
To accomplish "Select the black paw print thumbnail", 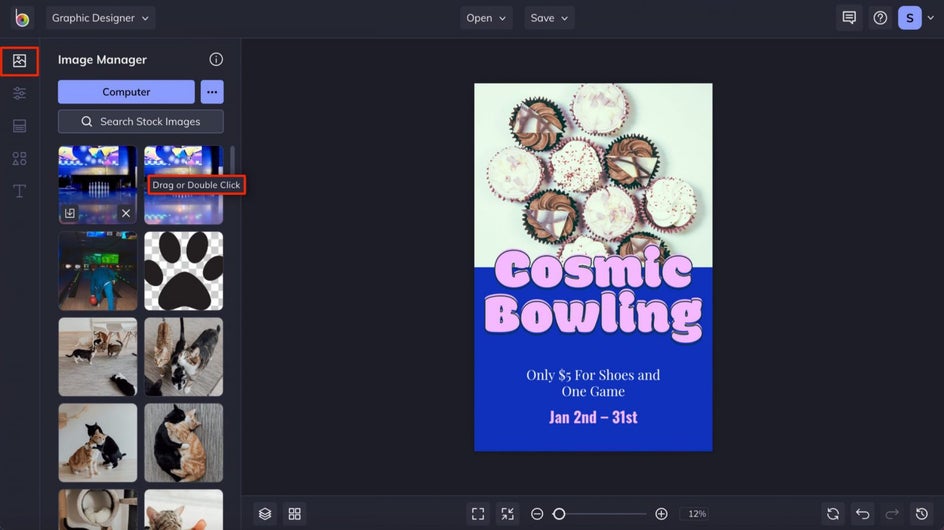I will (184, 271).
